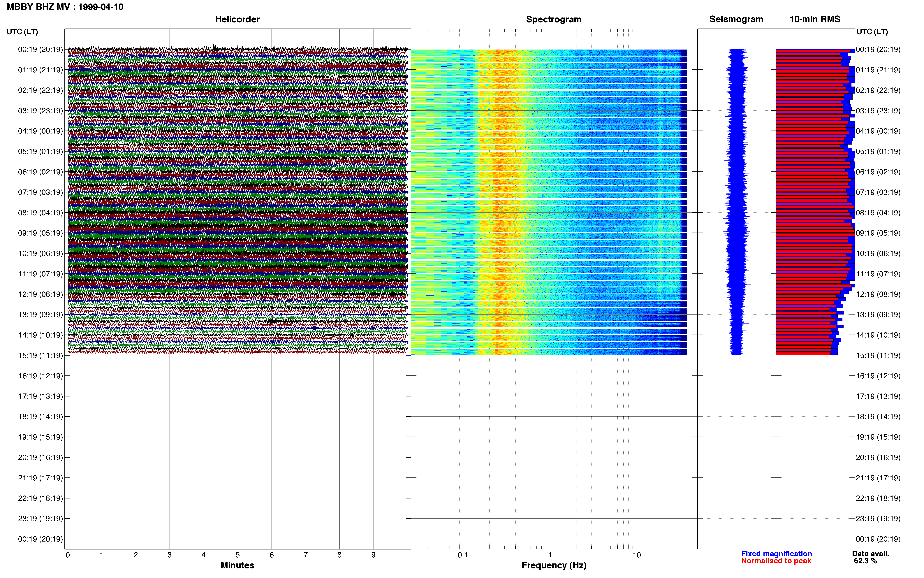Click minute tick label 0 on helicorder
The height and width of the screenshot is (578, 924).
coord(68,555)
